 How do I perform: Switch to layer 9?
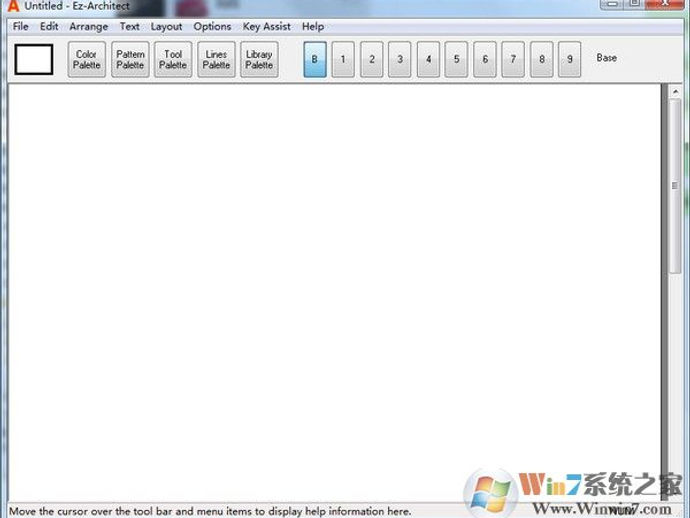point(569,59)
